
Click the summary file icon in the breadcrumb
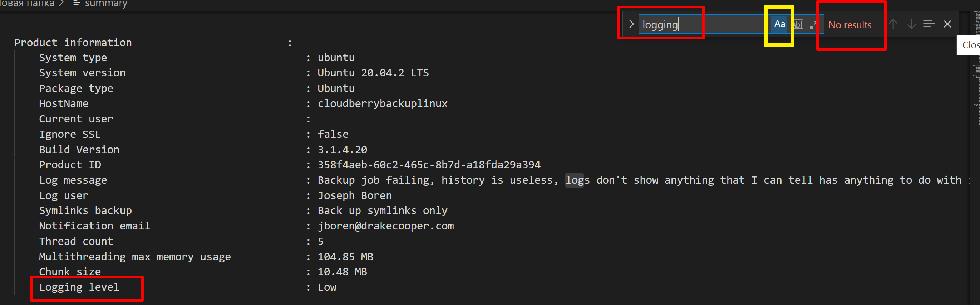click(76, 4)
